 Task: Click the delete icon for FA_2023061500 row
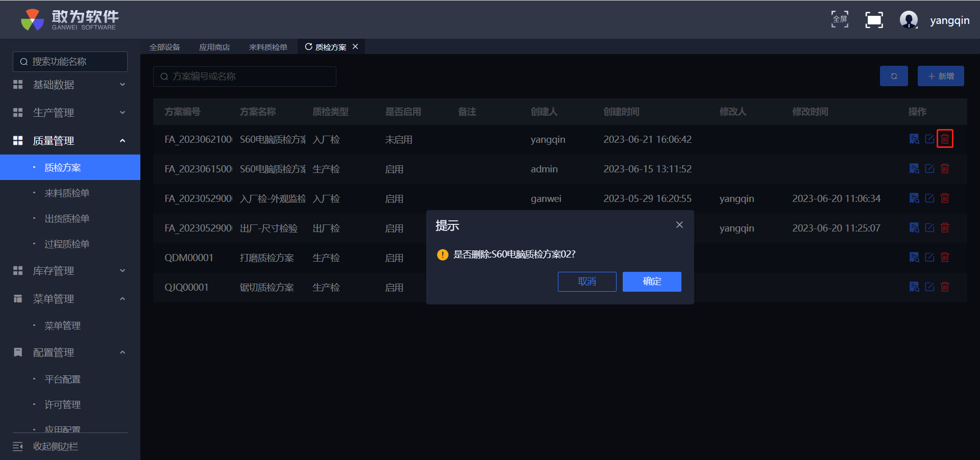coord(945,169)
